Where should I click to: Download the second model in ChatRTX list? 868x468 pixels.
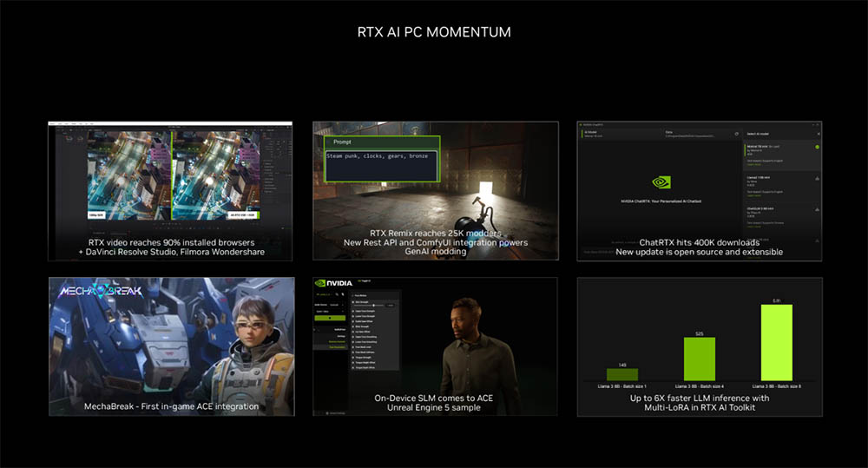[817, 178]
